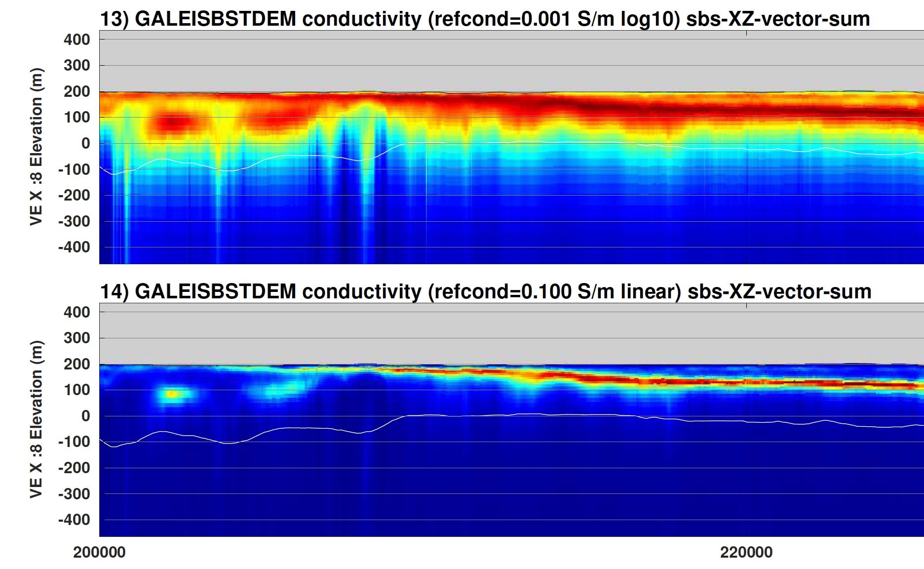924x569 pixels.
Task: Click the -300 tick label on top plot
Action: point(74,221)
